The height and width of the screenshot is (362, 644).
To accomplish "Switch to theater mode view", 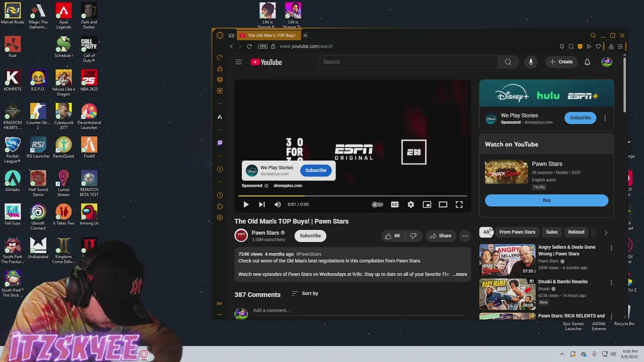I will [x=443, y=205].
